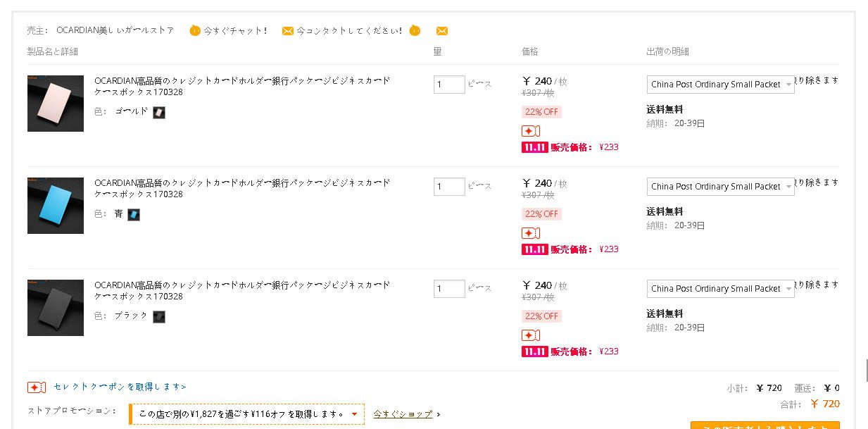Screen dimensions: 868x429
Task: Click the red coupon icon beside the get-coupon link
Action: 37,387
